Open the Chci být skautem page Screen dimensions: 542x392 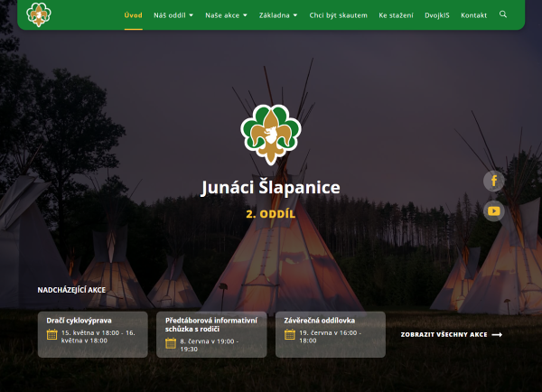(x=339, y=15)
